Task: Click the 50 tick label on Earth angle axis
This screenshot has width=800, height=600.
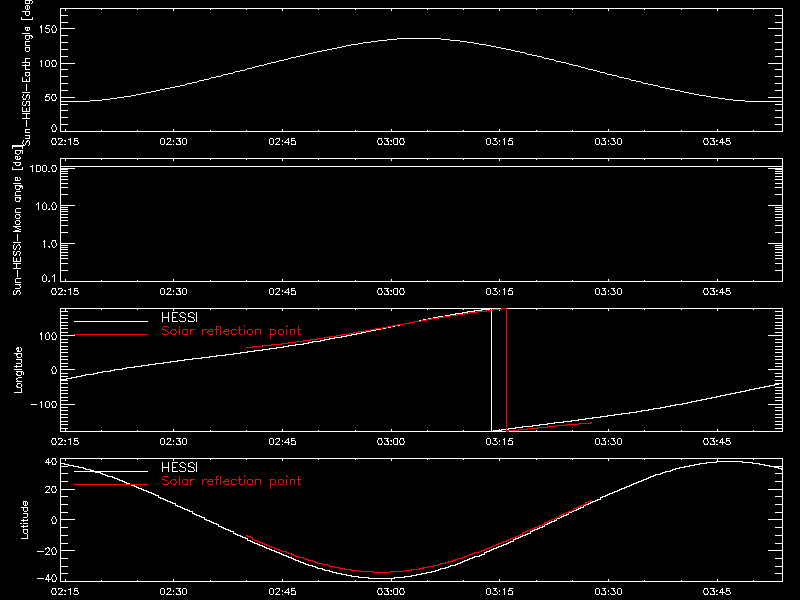Action: pyautogui.click(x=51, y=97)
